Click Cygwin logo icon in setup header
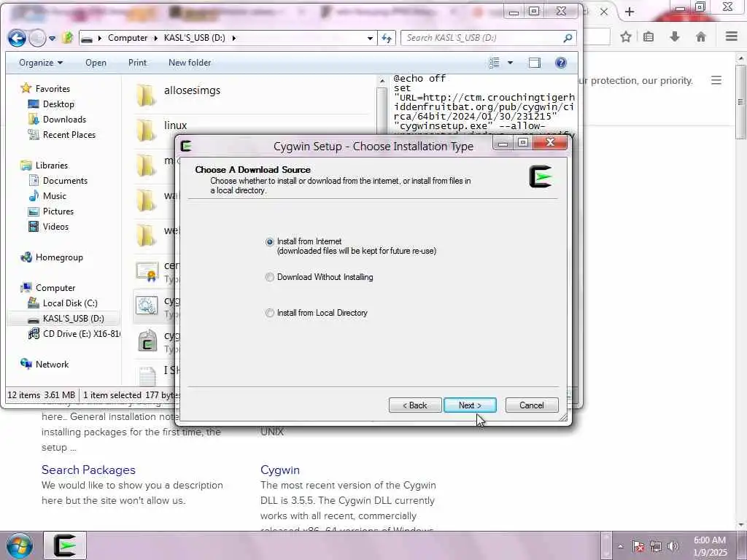Screen dimensions: 747x560 click(541, 176)
